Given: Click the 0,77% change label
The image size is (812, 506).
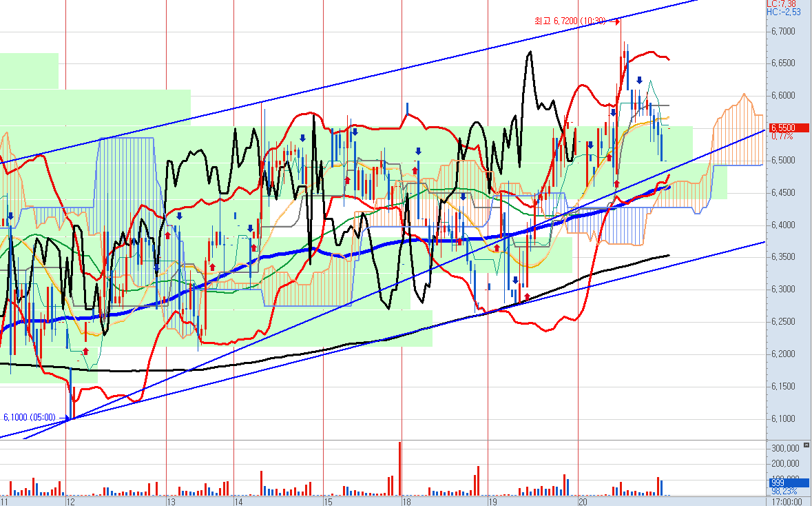Looking at the screenshot, I should [x=782, y=136].
